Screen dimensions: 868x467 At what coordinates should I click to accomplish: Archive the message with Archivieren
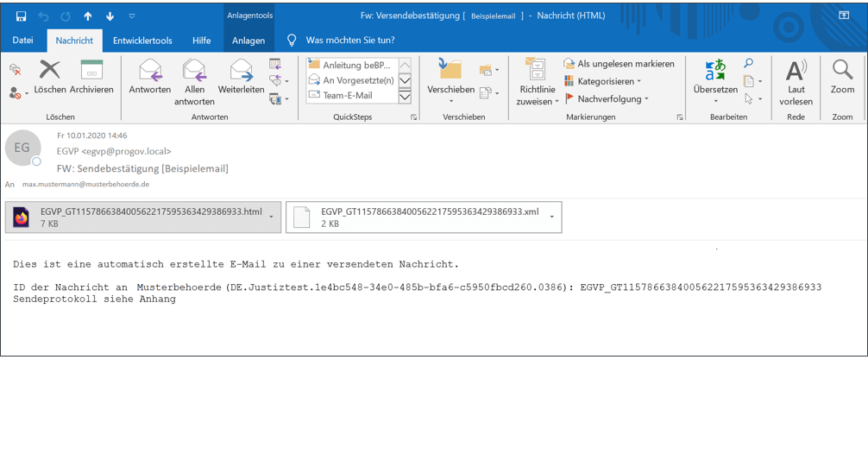click(91, 71)
